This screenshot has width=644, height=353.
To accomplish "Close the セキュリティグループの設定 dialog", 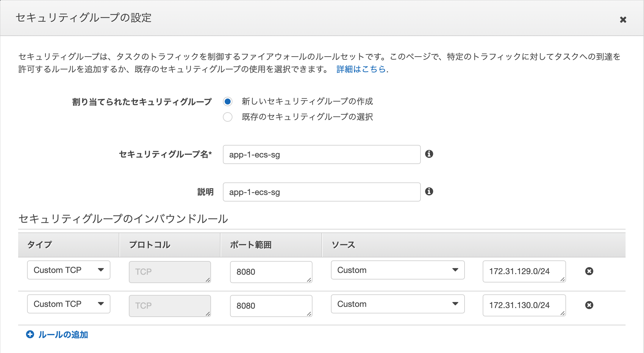I will pyautogui.click(x=623, y=20).
